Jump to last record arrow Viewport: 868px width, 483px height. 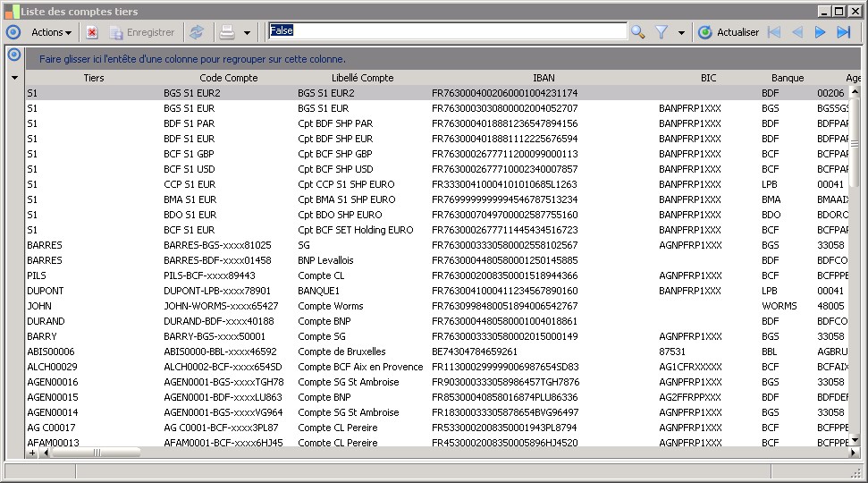tap(843, 32)
